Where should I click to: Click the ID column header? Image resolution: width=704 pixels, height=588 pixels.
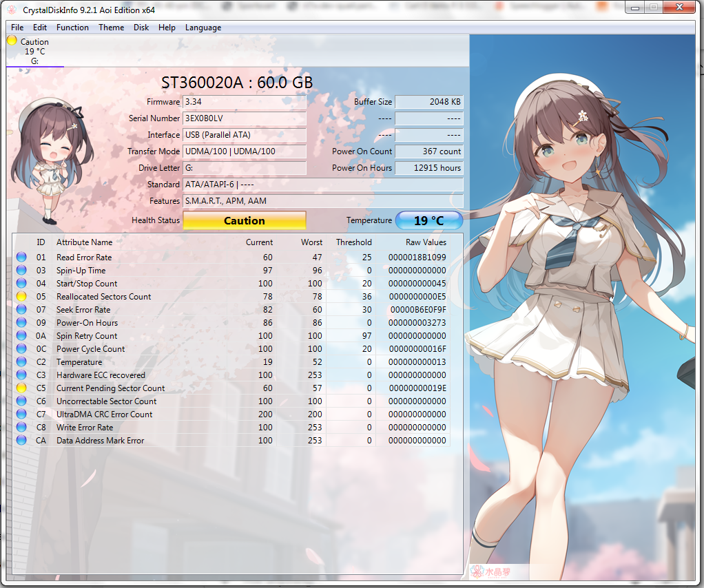[x=41, y=242]
